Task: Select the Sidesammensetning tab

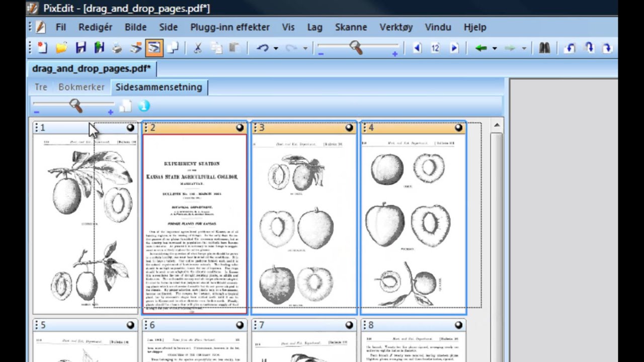Action: pyautogui.click(x=159, y=87)
